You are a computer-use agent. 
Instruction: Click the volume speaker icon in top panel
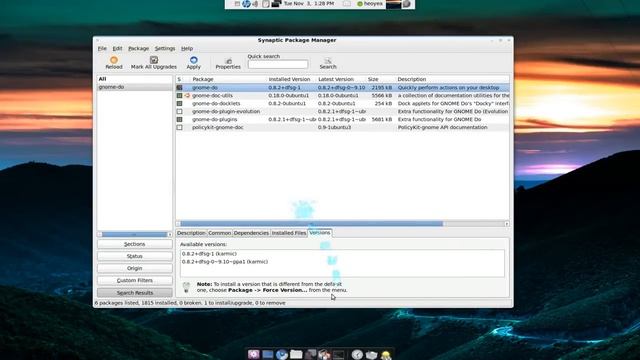256,4
